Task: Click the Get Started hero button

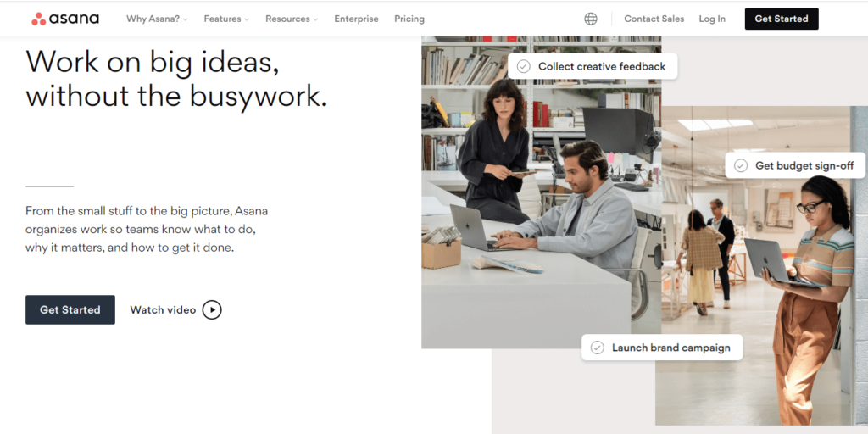Action: [x=70, y=310]
